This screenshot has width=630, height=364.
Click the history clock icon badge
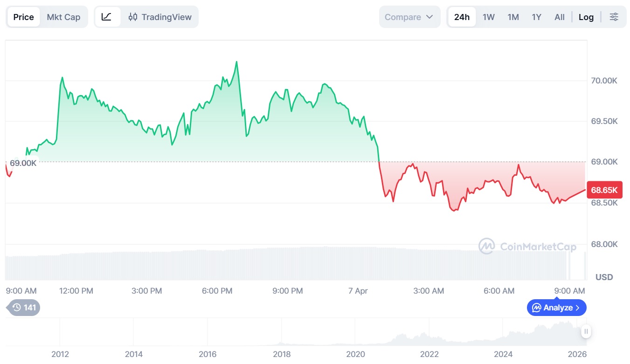coord(23,308)
